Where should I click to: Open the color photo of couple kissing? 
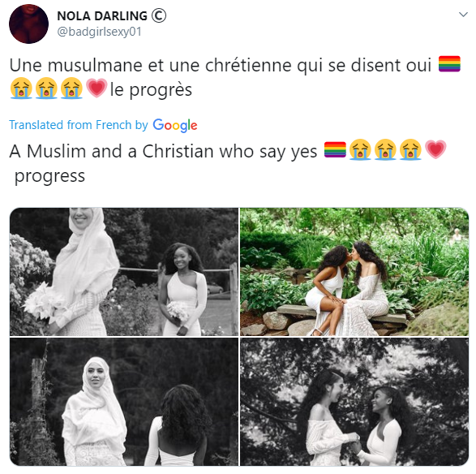pyautogui.click(x=354, y=272)
